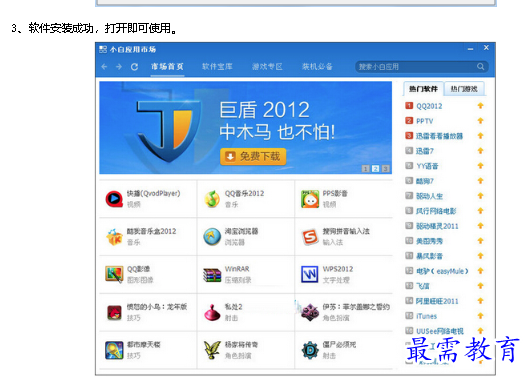Open the 酷我音乐盒2012 app icon

click(x=114, y=237)
